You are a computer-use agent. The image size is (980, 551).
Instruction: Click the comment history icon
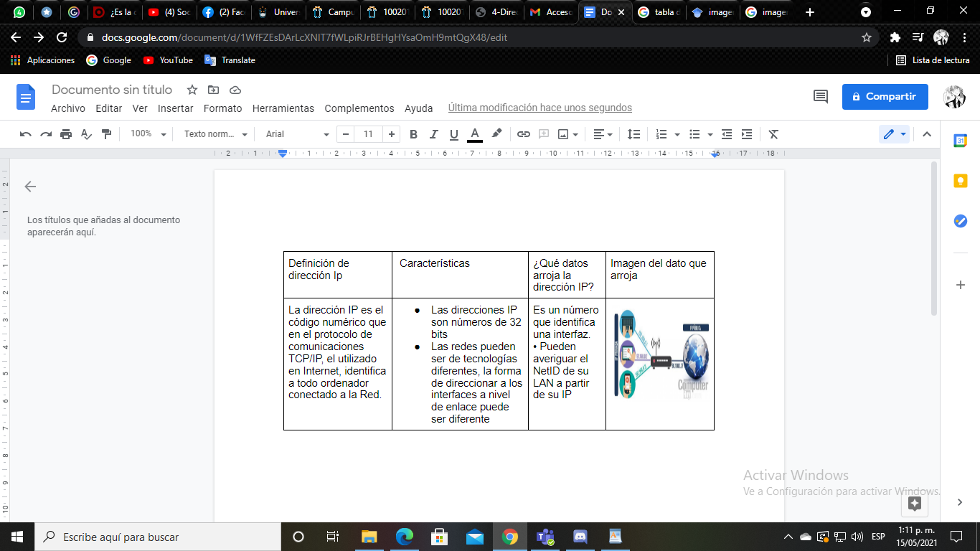click(x=820, y=96)
